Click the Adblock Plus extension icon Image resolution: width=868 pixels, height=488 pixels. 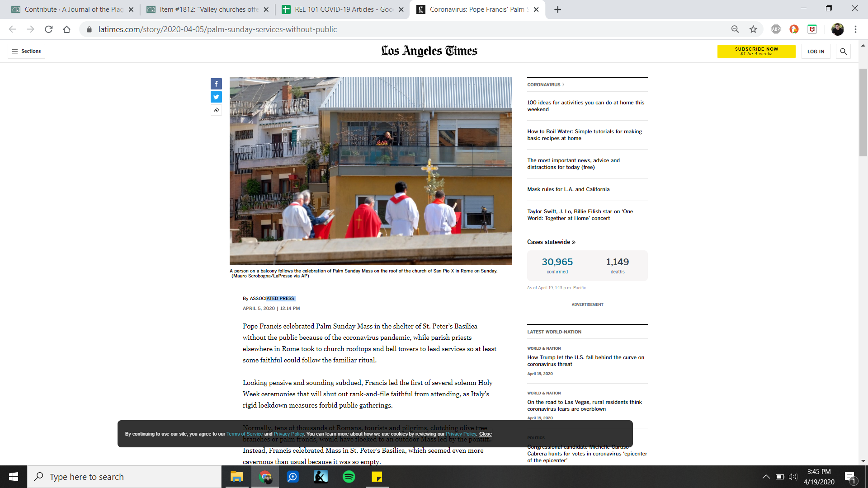776,29
